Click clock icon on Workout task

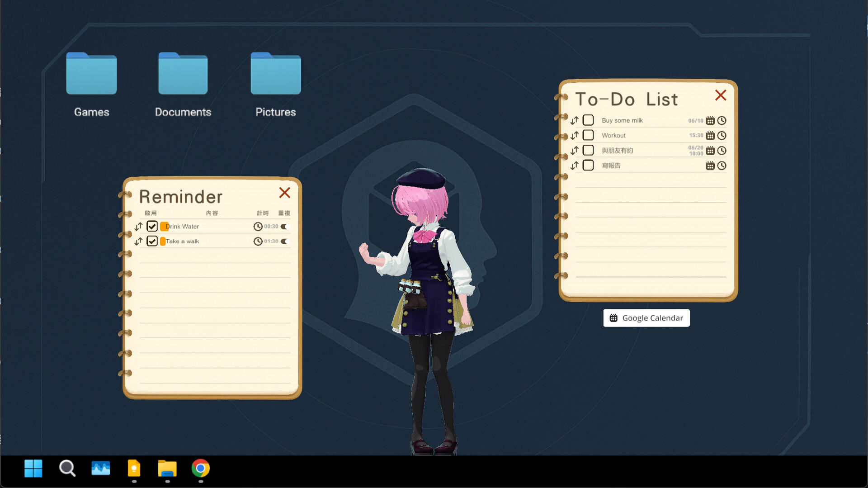click(722, 136)
